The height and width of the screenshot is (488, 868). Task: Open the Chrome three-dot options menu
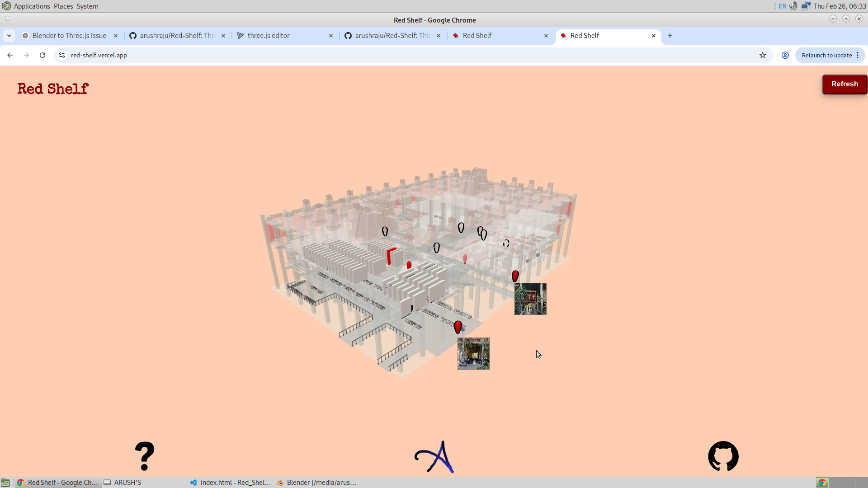click(859, 55)
